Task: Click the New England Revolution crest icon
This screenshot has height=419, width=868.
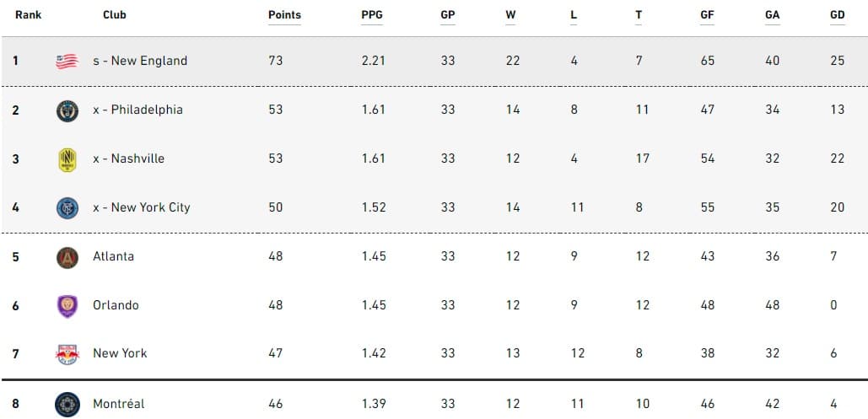Action: pos(67,61)
